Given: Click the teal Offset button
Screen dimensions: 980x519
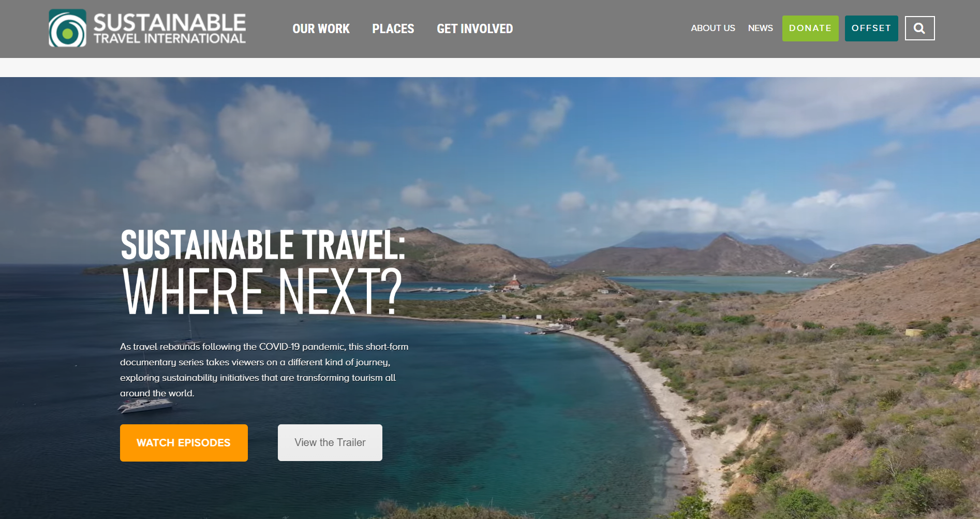Looking at the screenshot, I should (871, 28).
